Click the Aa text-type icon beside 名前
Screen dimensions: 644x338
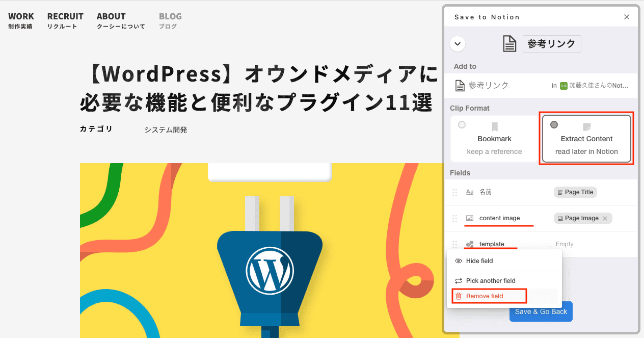click(470, 192)
